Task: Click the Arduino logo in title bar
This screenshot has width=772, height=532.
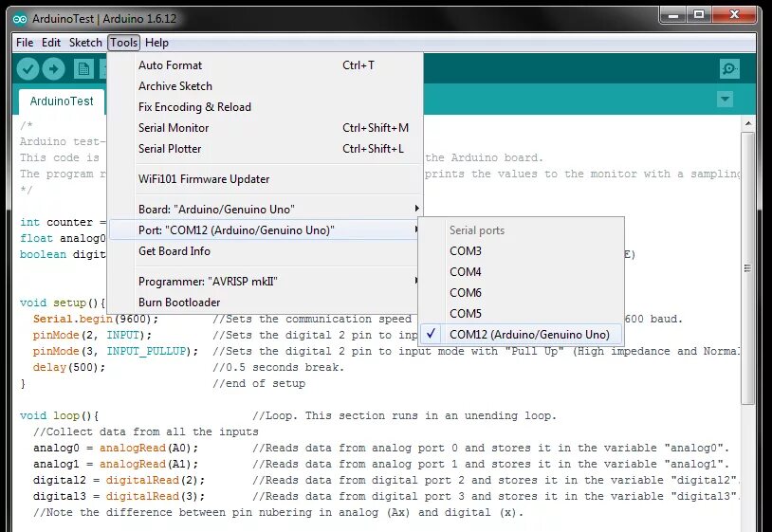Action: click(20, 19)
